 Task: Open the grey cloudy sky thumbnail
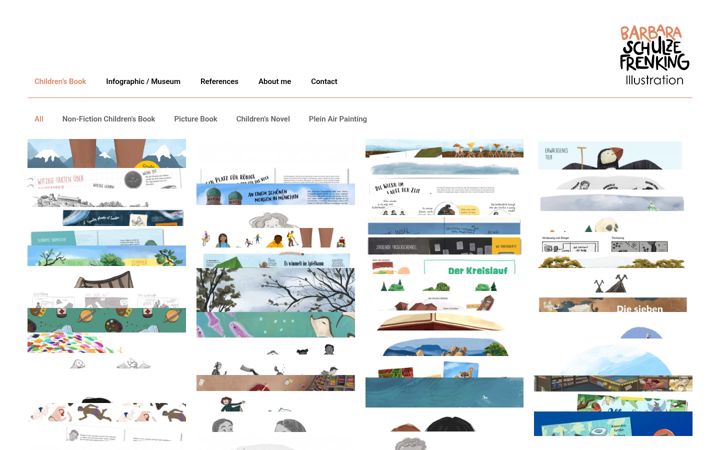click(x=612, y=203)
